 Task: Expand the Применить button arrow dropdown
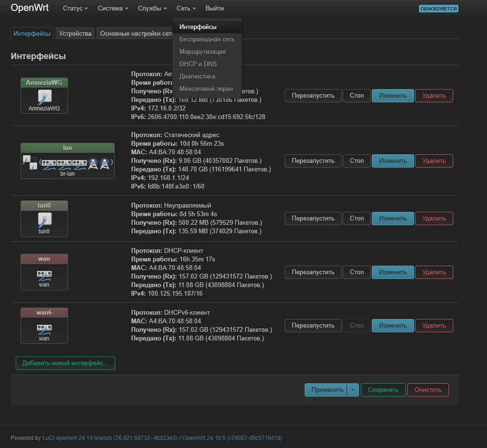[x=353, y=389]
